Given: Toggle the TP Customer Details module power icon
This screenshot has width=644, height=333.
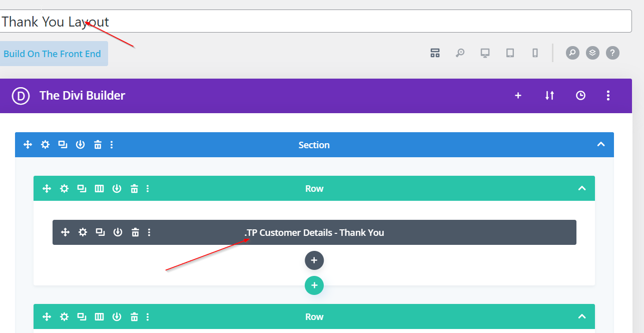Looking at the screenshot, I should coord(118,232).
